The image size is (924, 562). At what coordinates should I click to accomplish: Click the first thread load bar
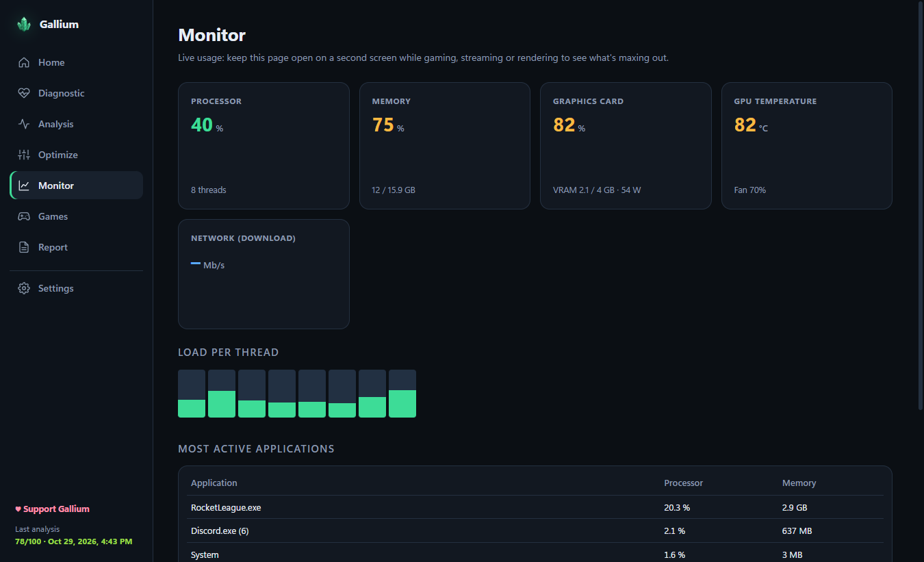pos(192,394)
